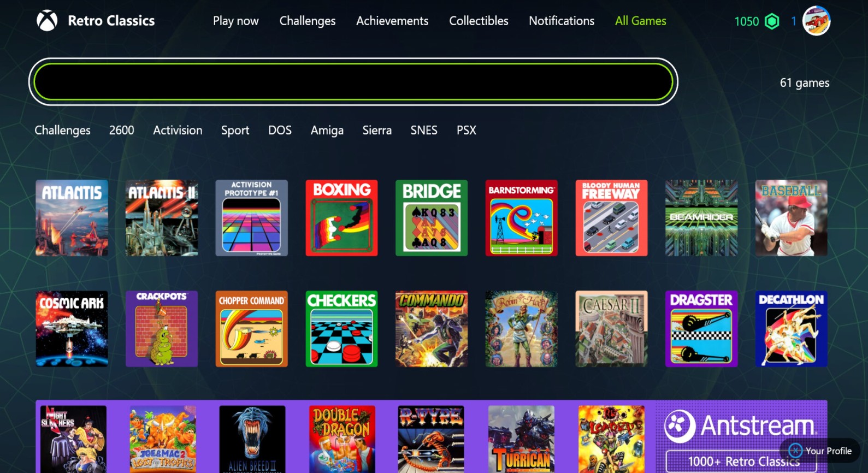This screenshot has height=473, width=868.
Task: Select the Checkers game cover
Action: [x=341, y=329]
